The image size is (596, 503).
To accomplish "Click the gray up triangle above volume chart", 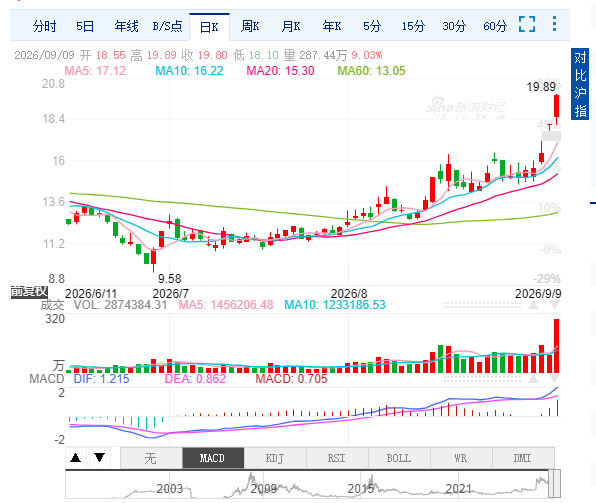I will [534, 305].
